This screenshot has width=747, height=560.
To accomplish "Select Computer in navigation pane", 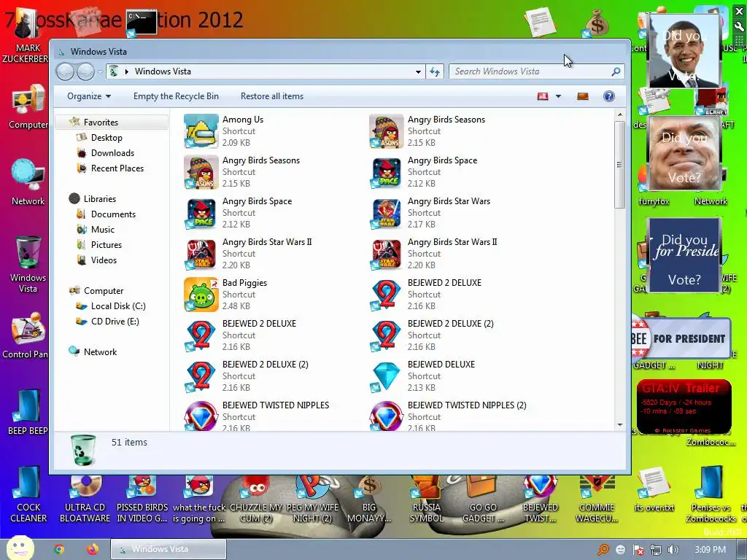I will click(104, 291).
